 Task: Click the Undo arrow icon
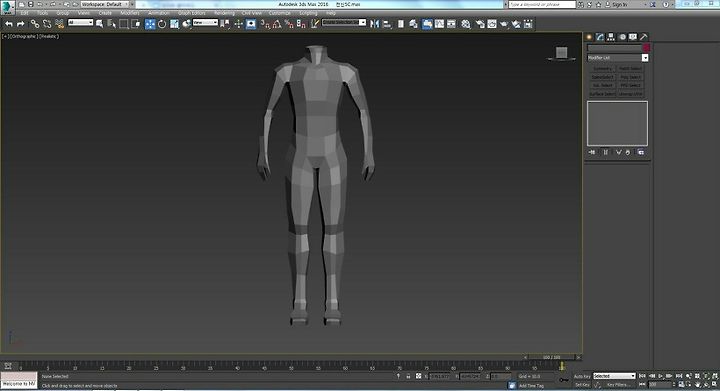coord(9,24)
